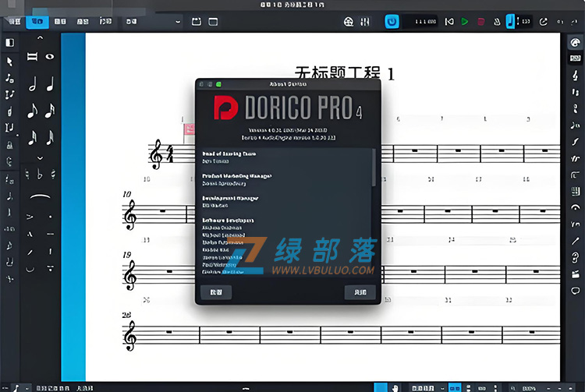Screen dimensions: 585x392
Task: Toggle the metronome click icon
Action: click(497, 22)
